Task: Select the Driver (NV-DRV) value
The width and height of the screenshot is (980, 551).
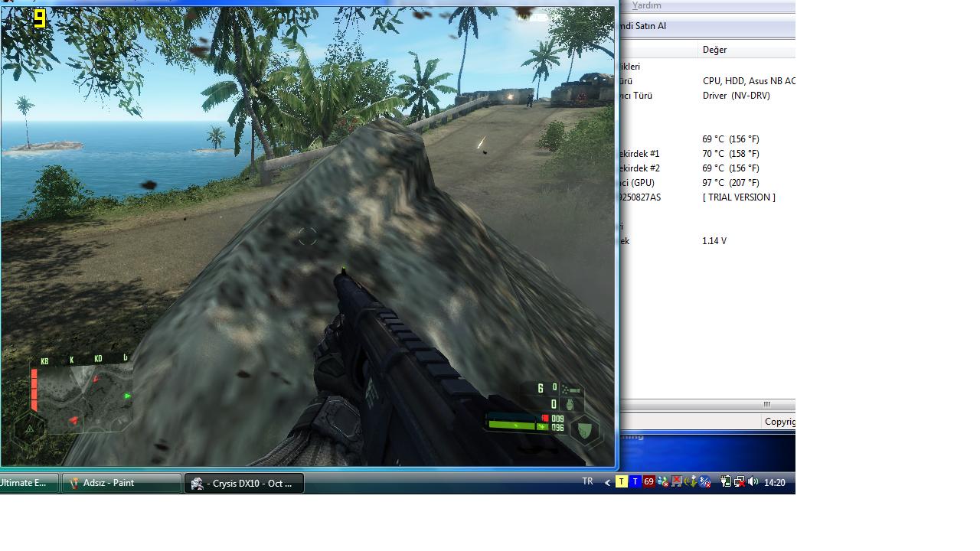Action: 737,96
